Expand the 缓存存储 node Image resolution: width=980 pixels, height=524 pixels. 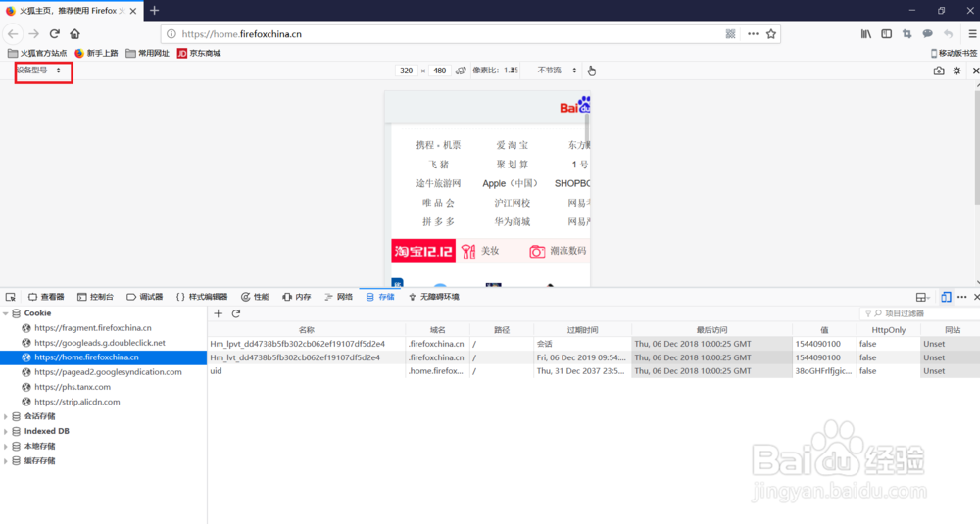[6, 461]
